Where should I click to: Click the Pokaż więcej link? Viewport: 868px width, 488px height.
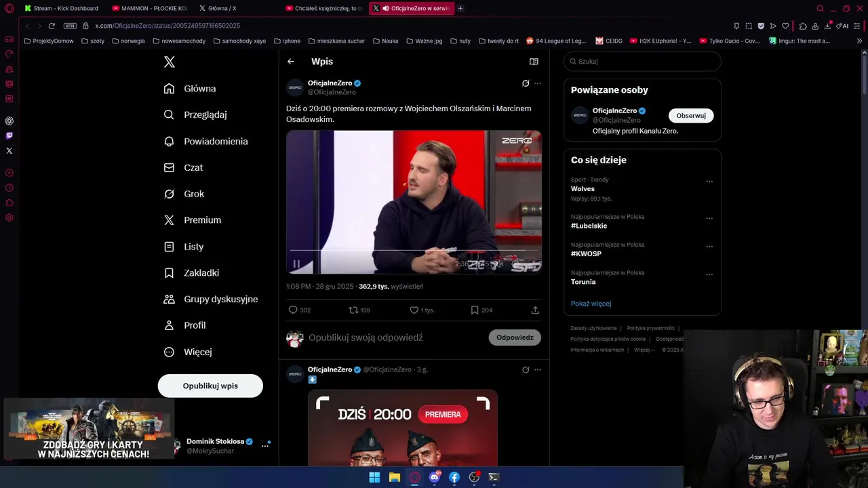pos(591,304)
